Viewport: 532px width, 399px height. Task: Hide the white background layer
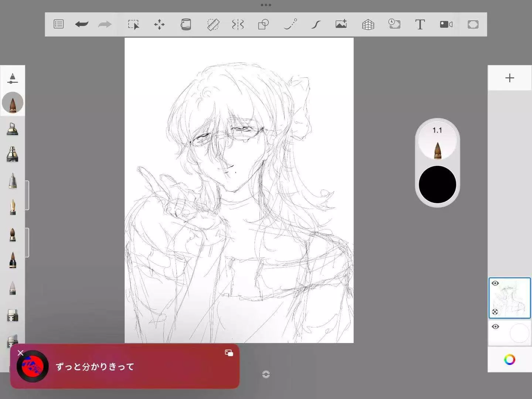(x=495, y=327)
